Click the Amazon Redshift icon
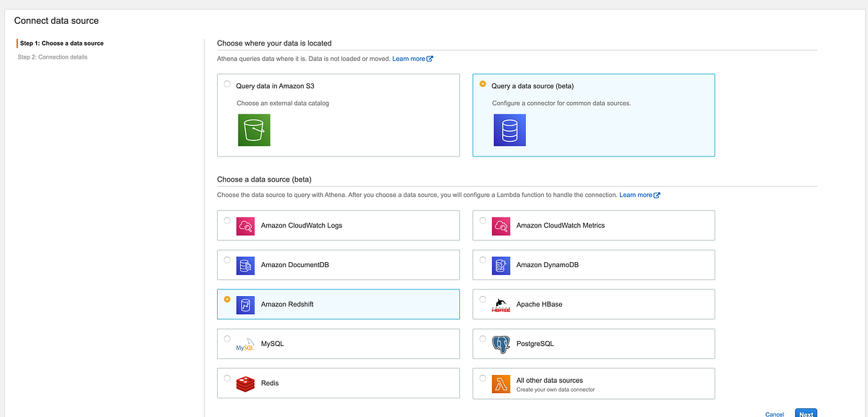 pyautogui.click(x=245, y=305)
